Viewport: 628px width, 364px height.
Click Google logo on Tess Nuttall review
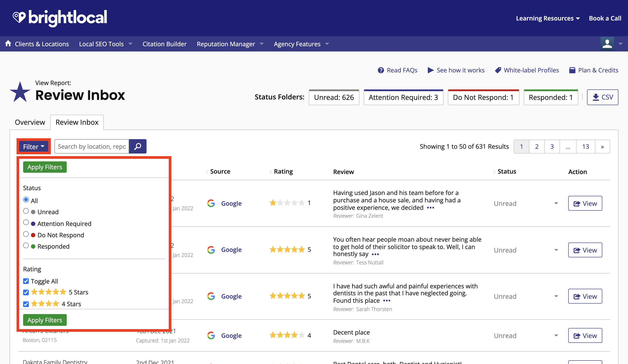[211, 250]
